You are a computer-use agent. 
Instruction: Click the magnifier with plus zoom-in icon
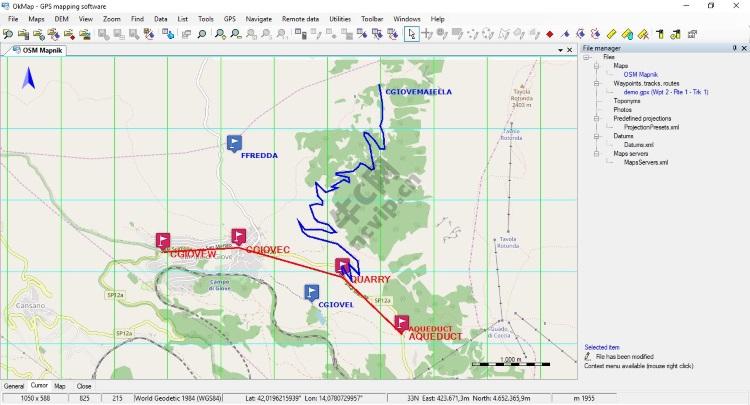tap(220, 34)
